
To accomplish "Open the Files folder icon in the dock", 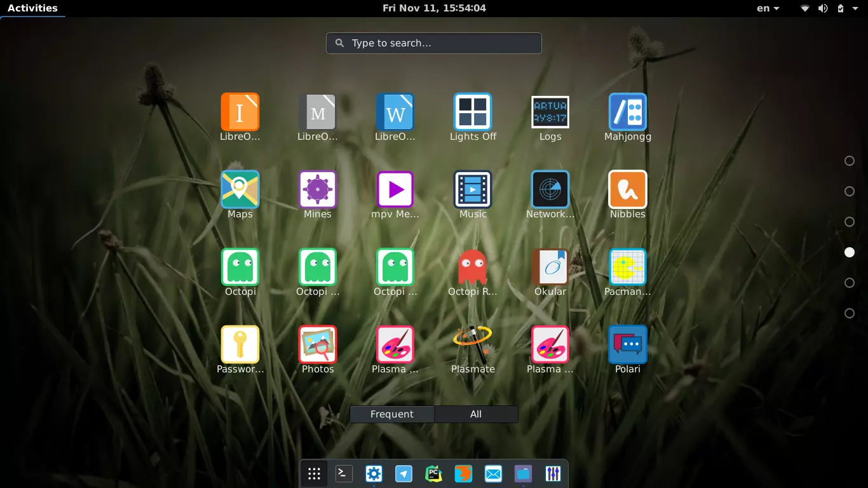I will click(x=523, y=473).
